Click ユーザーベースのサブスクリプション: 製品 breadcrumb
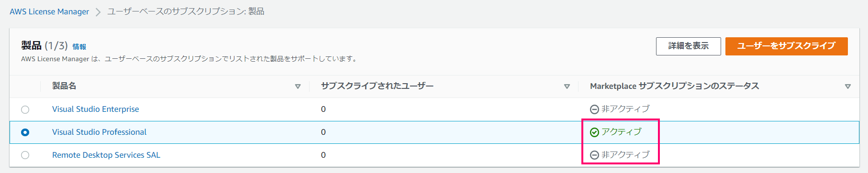Screen dimensions: 868x173 pos(186,11)
